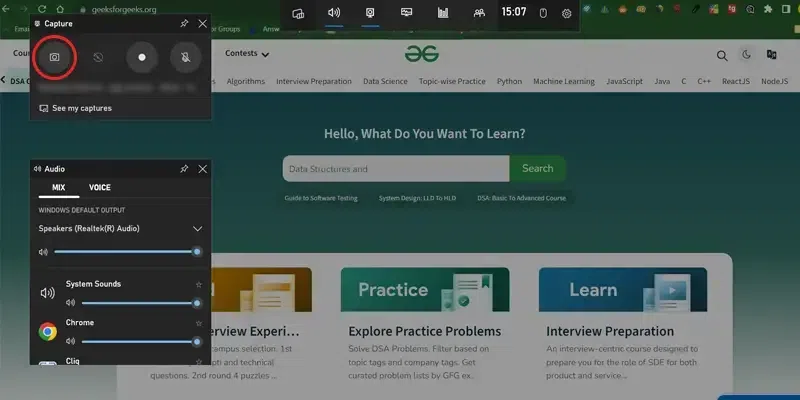Click the GeeksforGeeks logo
This screenshot has height=400, width=800.
[x=422, y=54]
